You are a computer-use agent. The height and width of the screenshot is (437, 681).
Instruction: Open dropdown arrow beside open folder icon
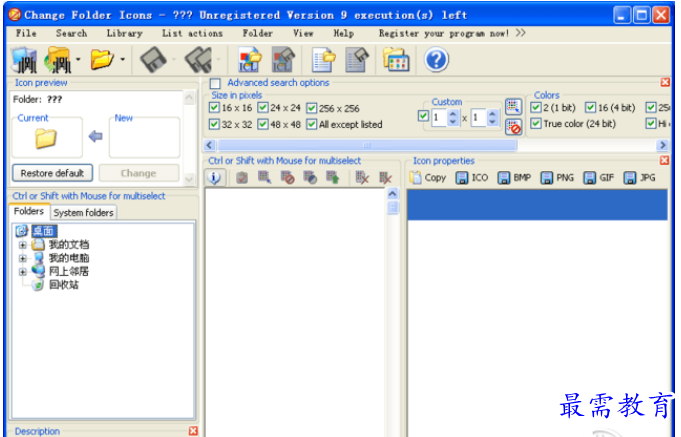[122, 61]
